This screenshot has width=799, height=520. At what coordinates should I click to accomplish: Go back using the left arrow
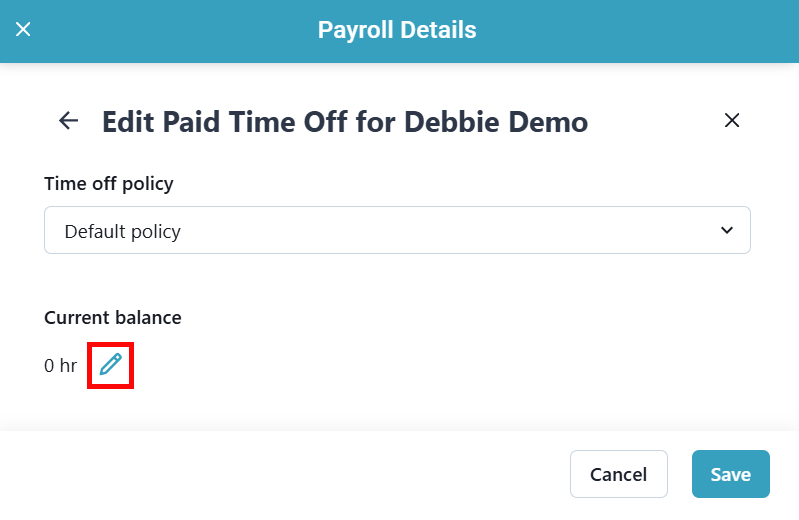(x=68, y=121)
